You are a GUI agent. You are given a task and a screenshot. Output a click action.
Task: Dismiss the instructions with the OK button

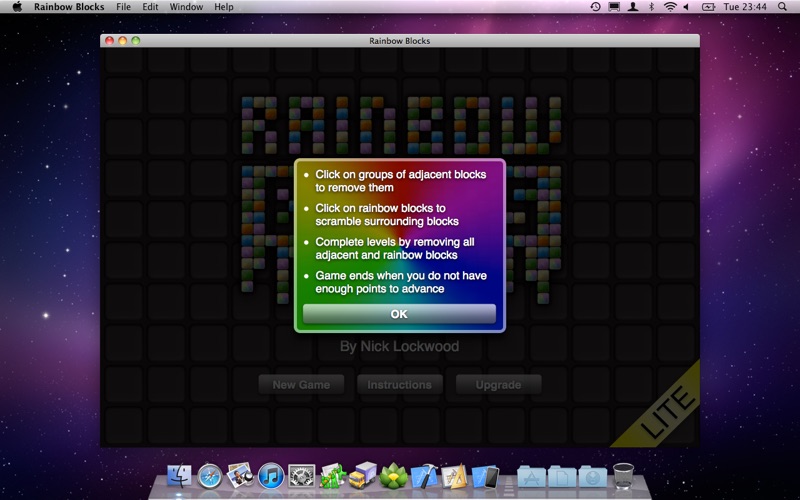399,314
